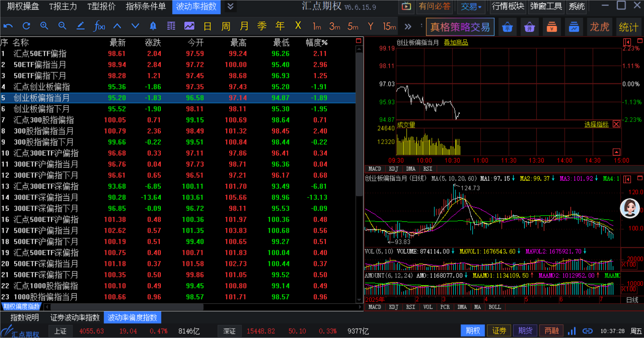
Task: Open the TV live broadcast icon
Action: pyautogui.click(x=406, y=6)
